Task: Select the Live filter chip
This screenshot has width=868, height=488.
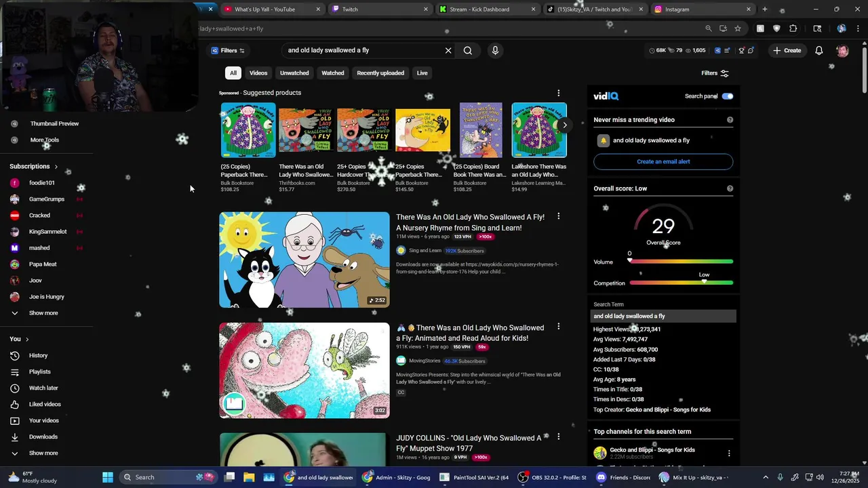Action: click(x=422, y=73)
